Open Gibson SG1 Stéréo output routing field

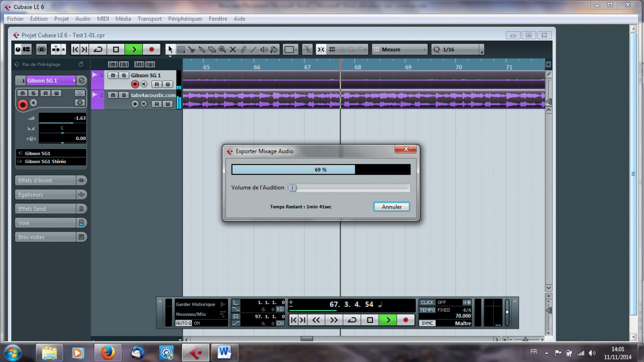(52, 161)
